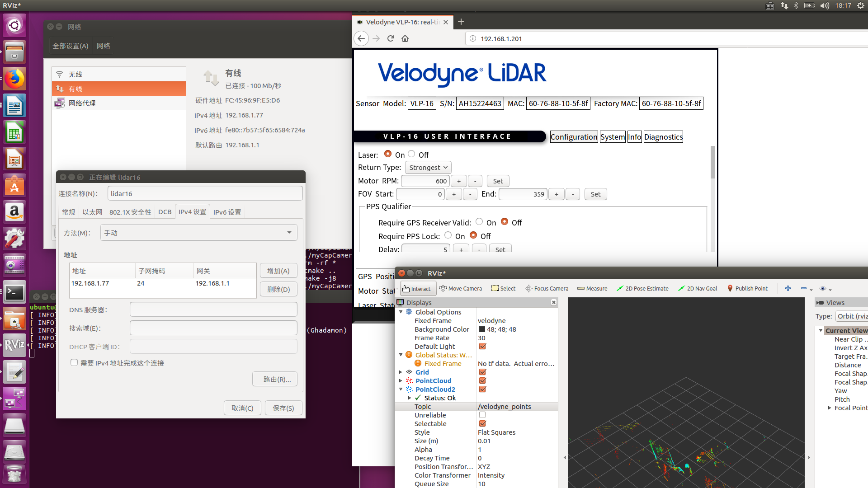Image resolution: width=868 pixels, height=488 pixels.
Task: Set Require PPS Lock to On
Action: 448,235
